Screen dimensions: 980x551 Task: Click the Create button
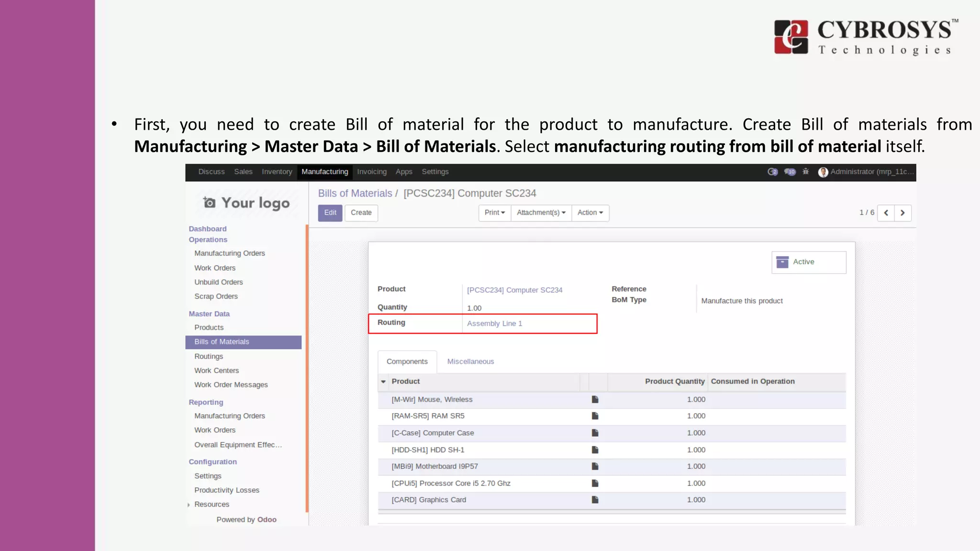pyautogui.click(x=361, y=213)
